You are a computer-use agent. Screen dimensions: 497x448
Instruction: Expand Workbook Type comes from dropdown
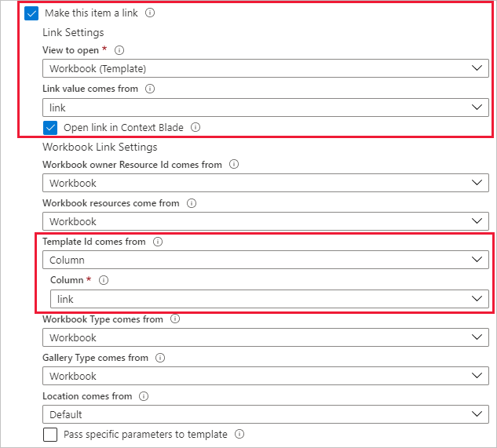(265, 337)
